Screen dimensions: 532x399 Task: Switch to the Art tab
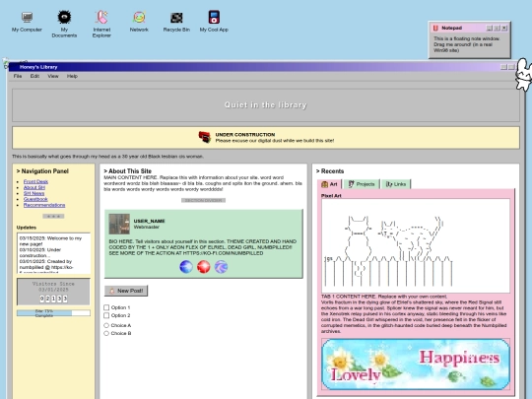point(329,184)
